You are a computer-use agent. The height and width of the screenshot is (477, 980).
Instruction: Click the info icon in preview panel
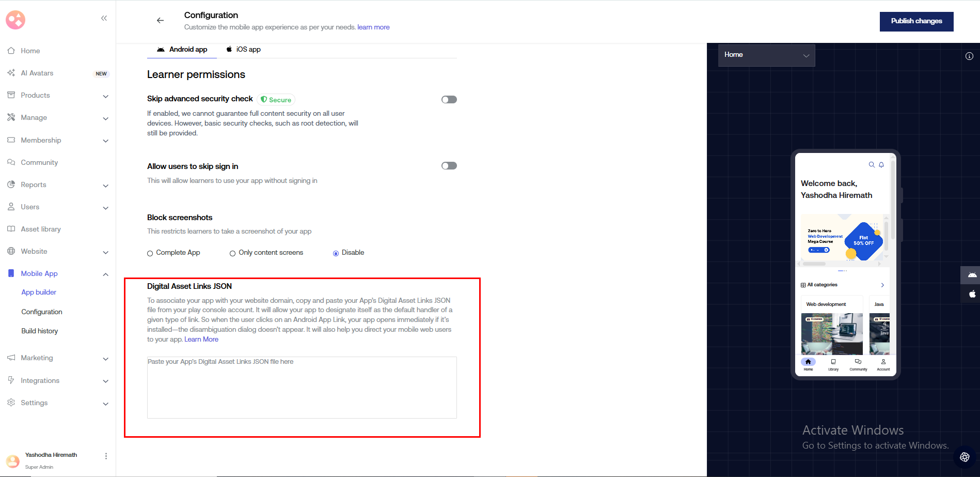969,56
